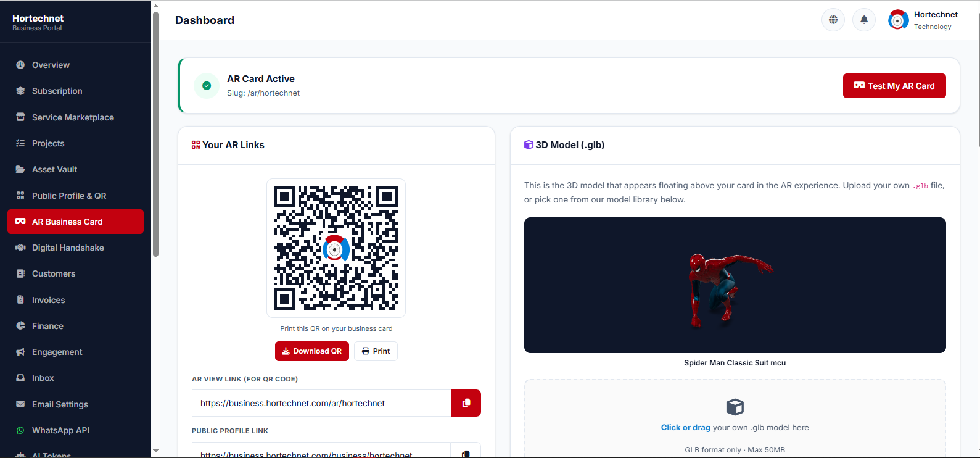Click the Customers address book icon
Screen dimensions: 980x458
click(20, 273)
